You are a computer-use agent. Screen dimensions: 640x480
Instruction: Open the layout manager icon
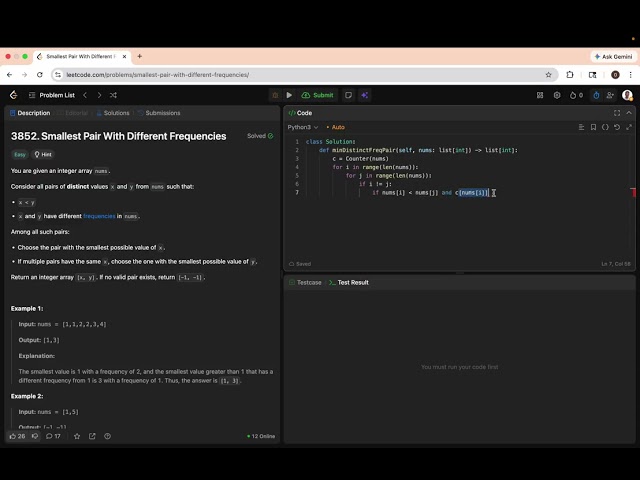(540, 95)
